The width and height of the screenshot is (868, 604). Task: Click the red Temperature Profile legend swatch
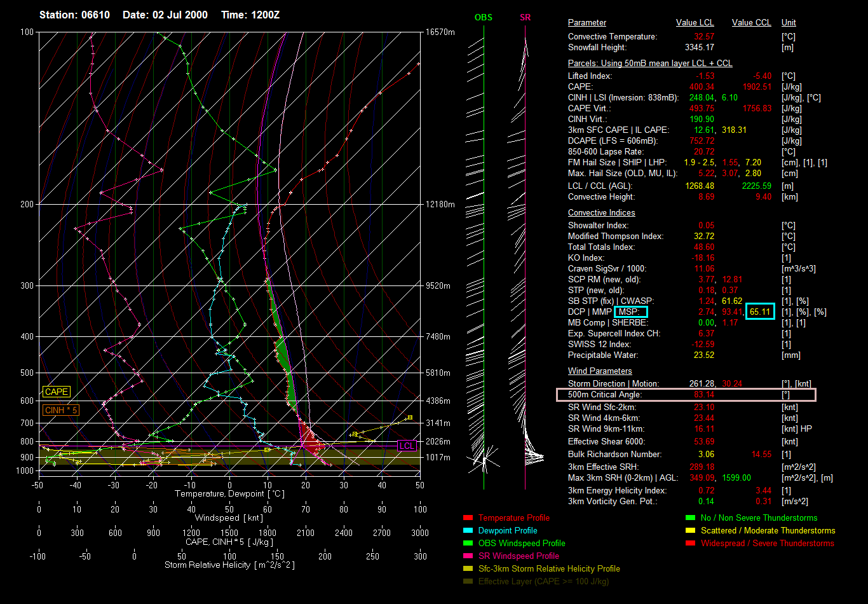coord(468,518)
